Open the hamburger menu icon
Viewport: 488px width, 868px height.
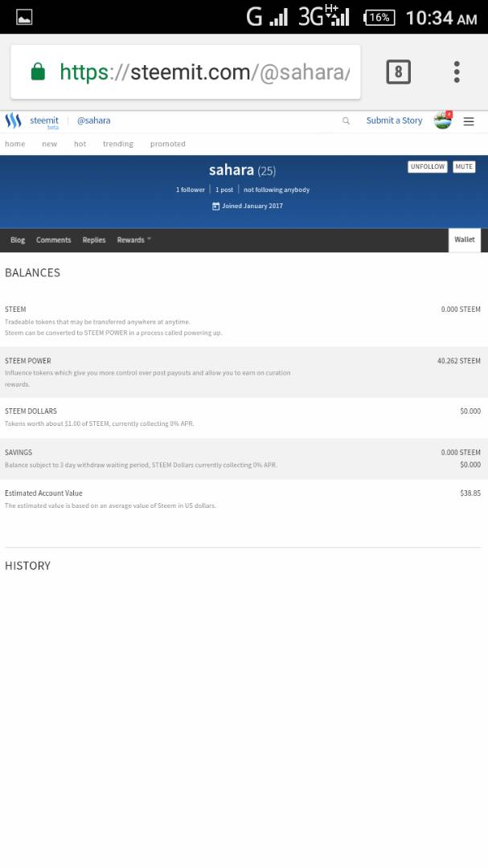click(469, 121)
